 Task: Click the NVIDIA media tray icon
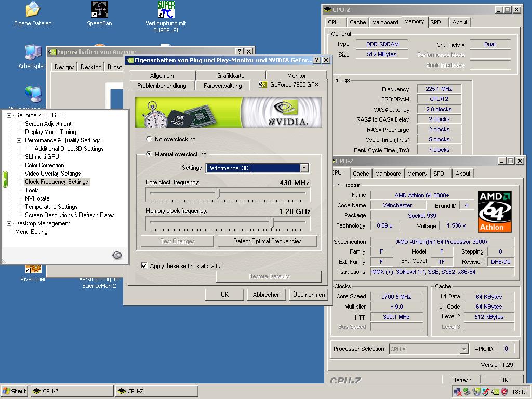476,392
